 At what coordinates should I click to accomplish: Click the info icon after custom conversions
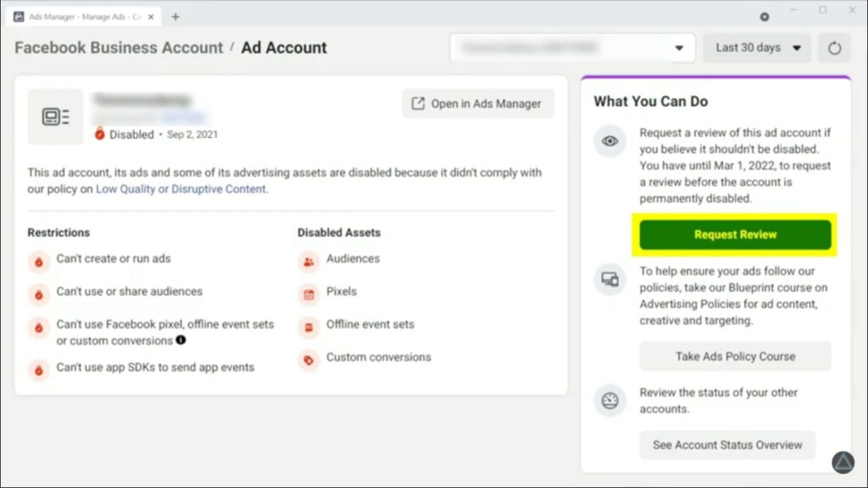pyautogui.click(x=181, y=341)
